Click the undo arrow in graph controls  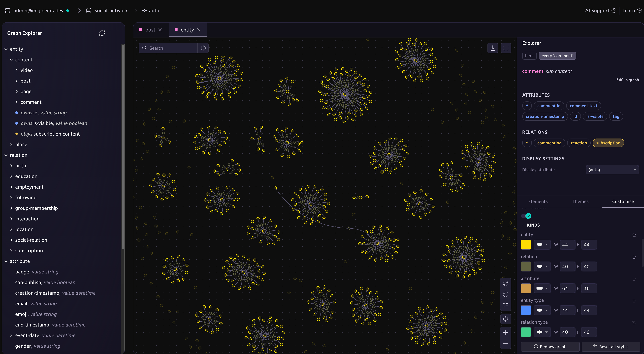[x=506, y=294]
